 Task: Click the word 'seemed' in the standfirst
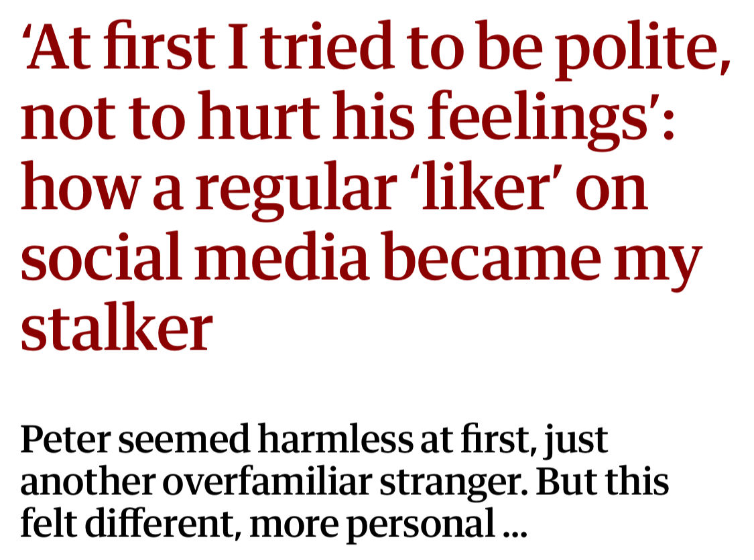click(x=184, y=439)
